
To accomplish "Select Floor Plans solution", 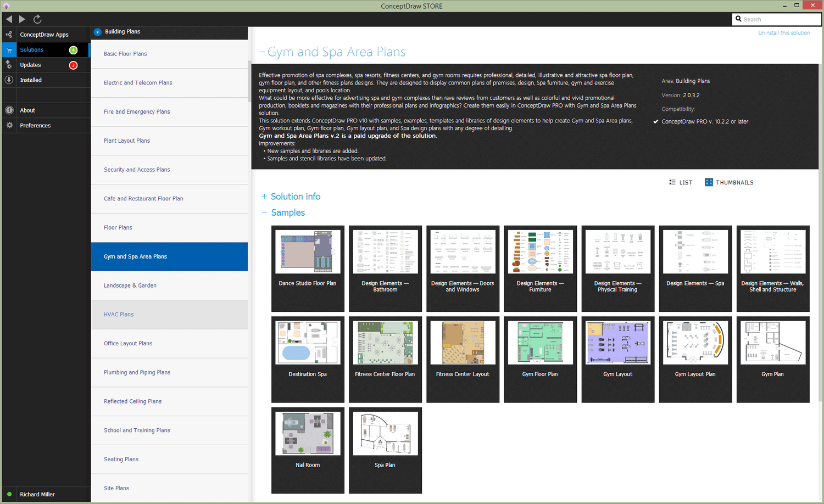I will coord(169,228).
